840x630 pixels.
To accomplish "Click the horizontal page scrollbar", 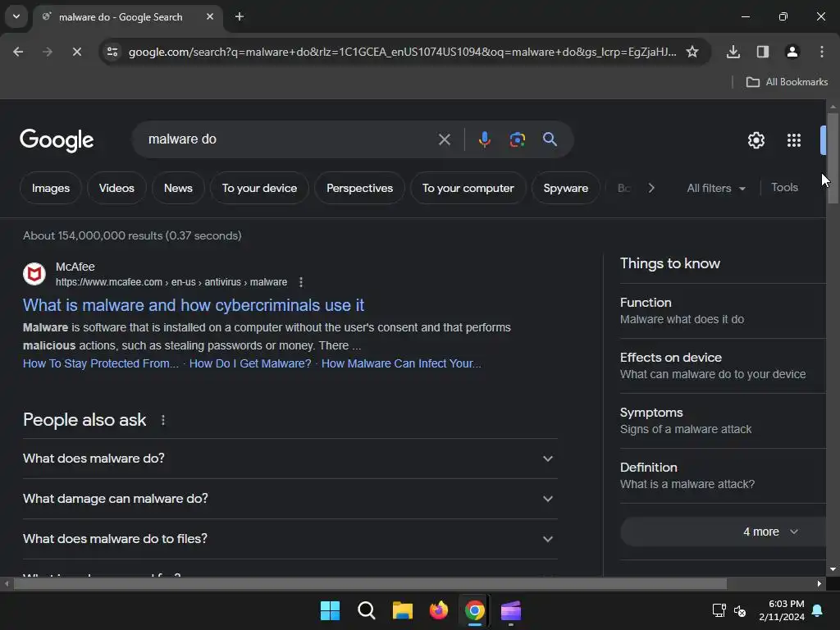I will pyautogui.click(x=370, y=583).
